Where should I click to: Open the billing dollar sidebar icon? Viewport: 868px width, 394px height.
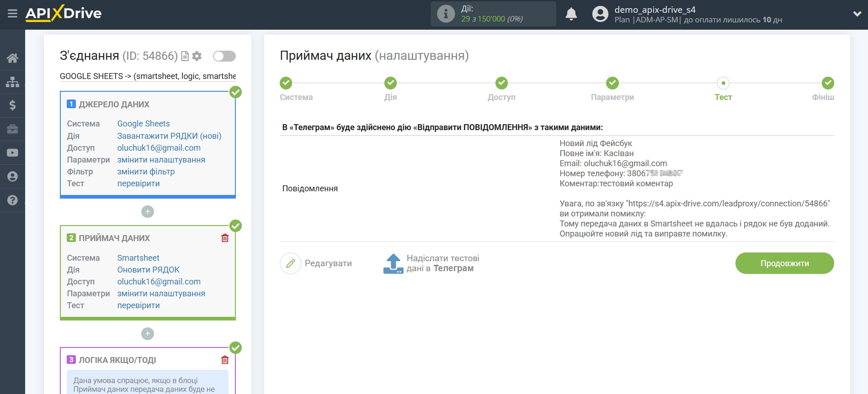(12, 105)
